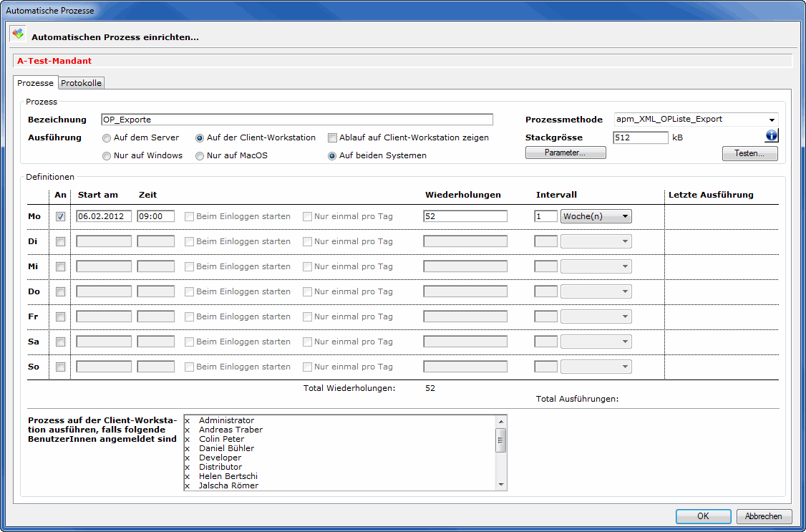This screenshot has width=806, height=532.
Task: Click the Parameter... button
Action: pos(565,153)
